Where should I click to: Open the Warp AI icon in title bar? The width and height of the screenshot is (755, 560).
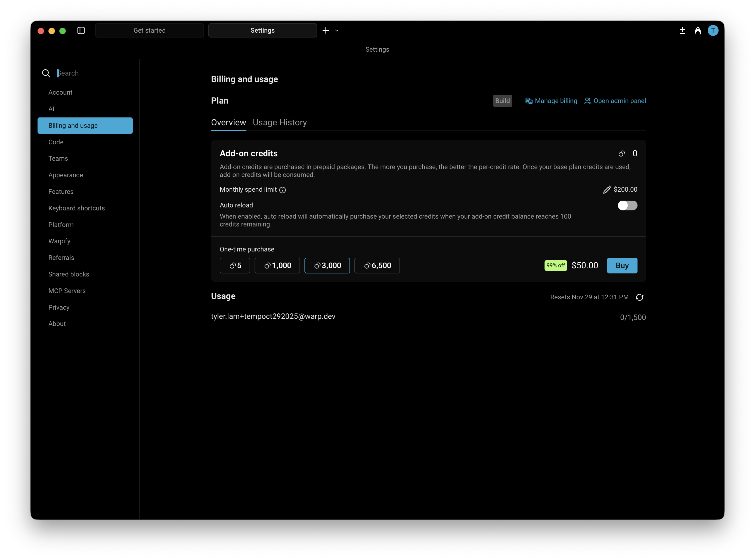[697, 30]
